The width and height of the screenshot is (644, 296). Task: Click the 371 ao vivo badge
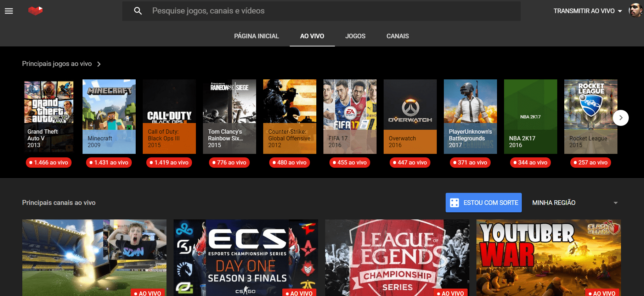pos(470,163)
